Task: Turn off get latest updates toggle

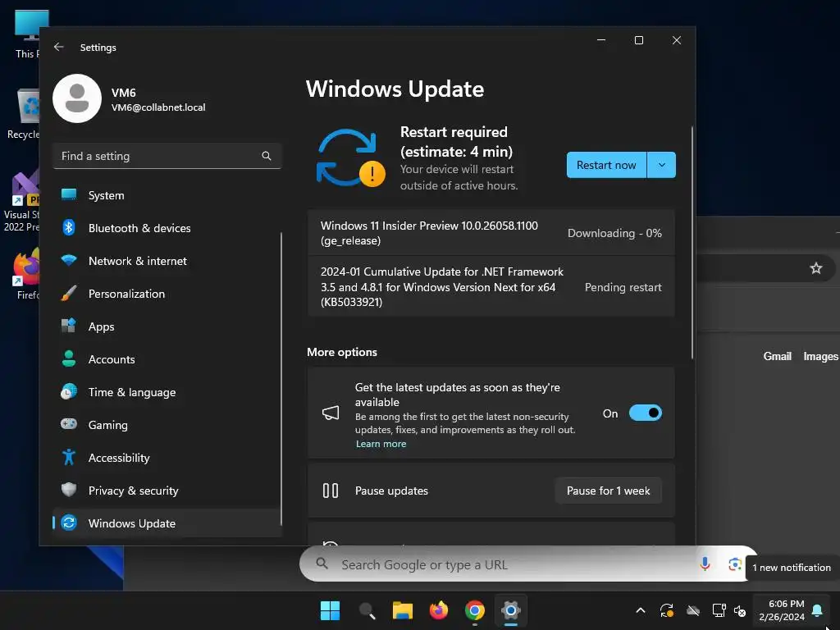Action: point(645,413)
